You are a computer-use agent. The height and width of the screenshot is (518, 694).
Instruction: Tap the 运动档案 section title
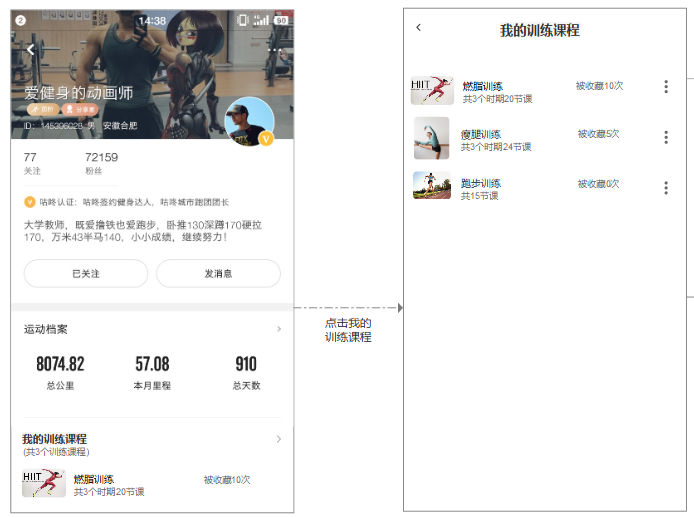[46, 329]
